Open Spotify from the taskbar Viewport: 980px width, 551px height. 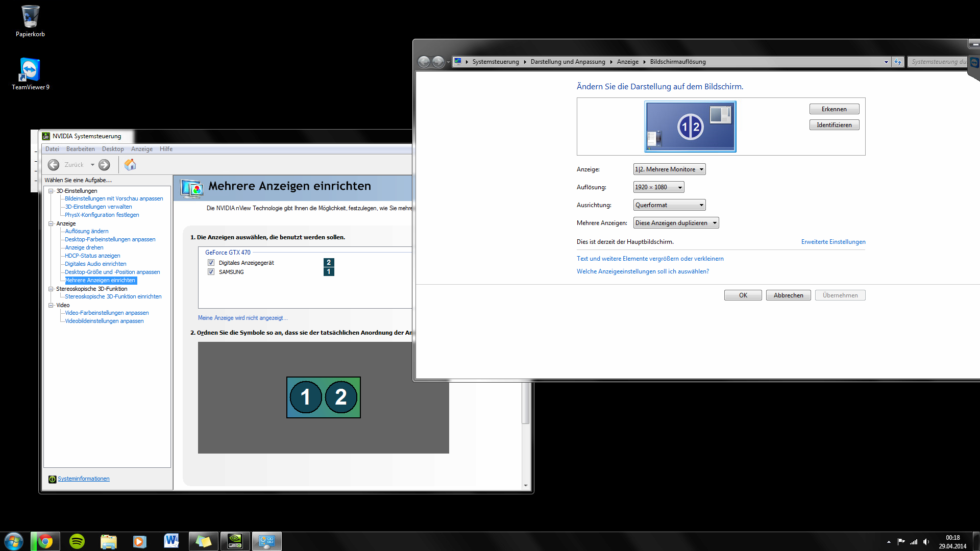[77, 541]
